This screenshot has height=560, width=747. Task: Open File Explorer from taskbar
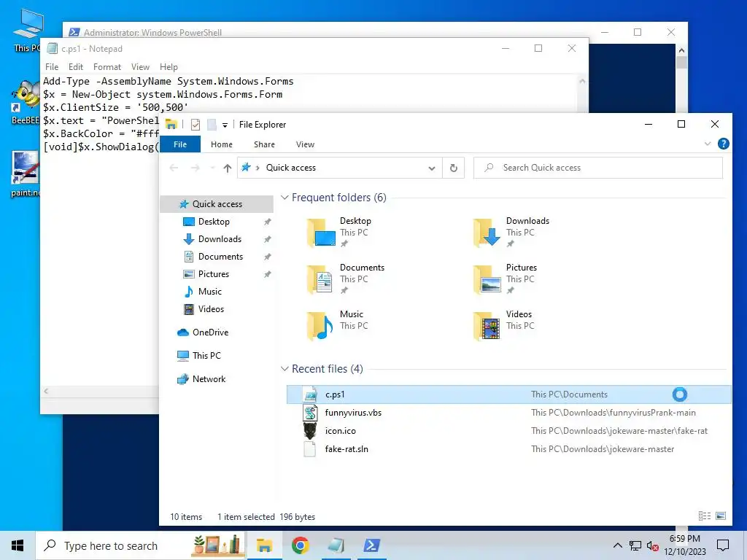click(x=264, y=545)
